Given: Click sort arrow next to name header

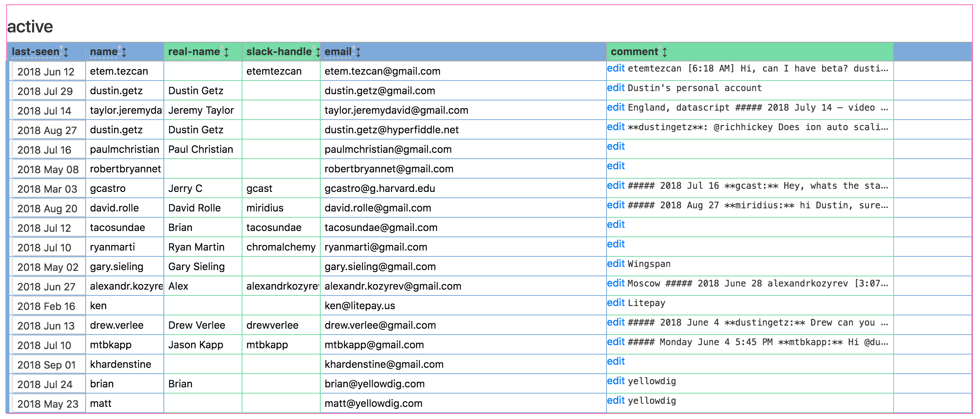Looking at the screenshot, I should [x=124, y=52].
